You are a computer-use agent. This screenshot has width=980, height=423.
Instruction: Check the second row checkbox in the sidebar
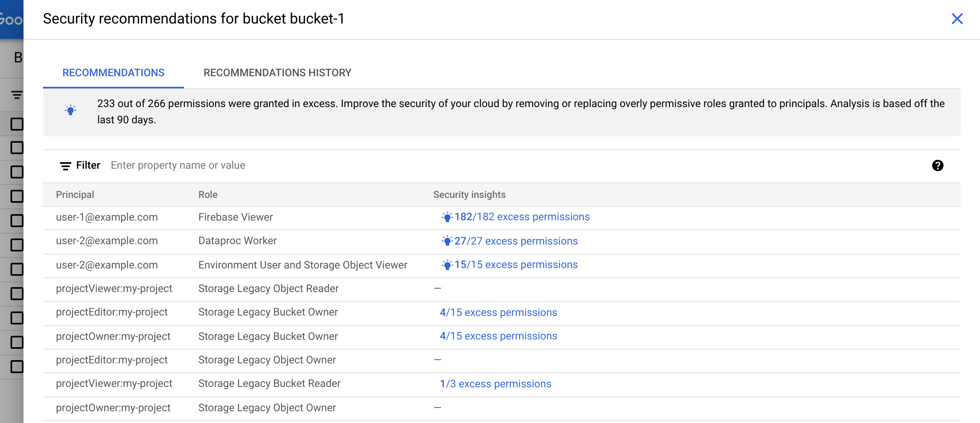16,148
